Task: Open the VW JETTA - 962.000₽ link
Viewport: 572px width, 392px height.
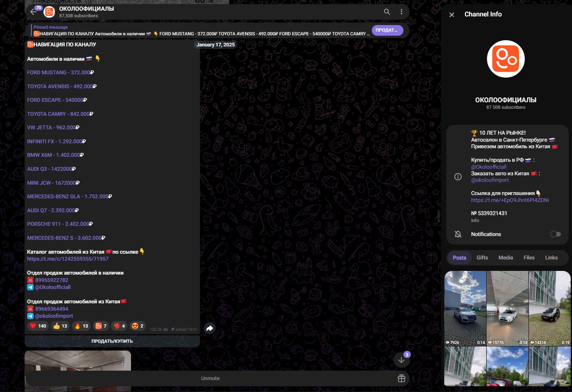Action: pyautogui.click(x=53, y=128)
